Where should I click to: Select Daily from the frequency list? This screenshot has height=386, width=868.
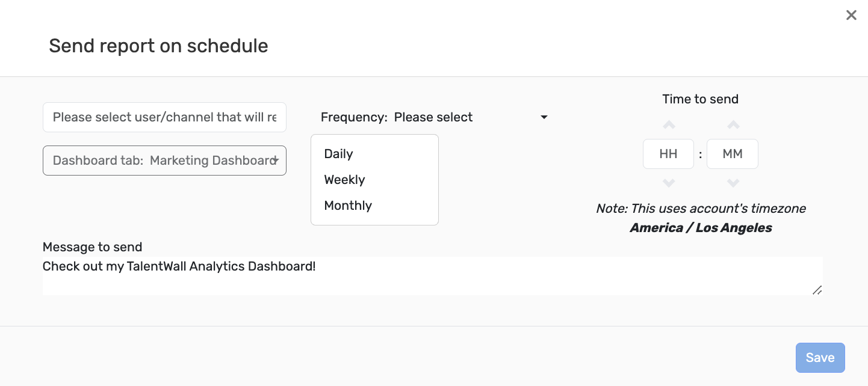pos(338,154)
